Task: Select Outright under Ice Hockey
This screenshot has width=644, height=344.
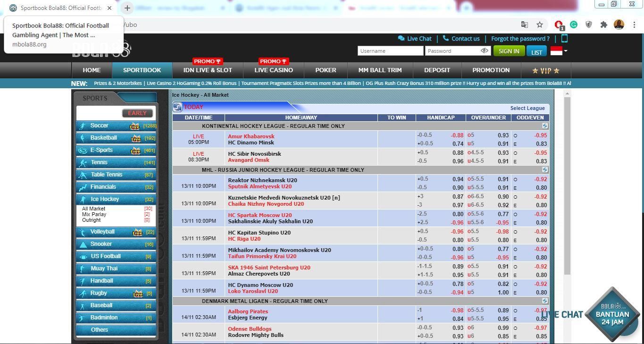Action: pos(91,220)
